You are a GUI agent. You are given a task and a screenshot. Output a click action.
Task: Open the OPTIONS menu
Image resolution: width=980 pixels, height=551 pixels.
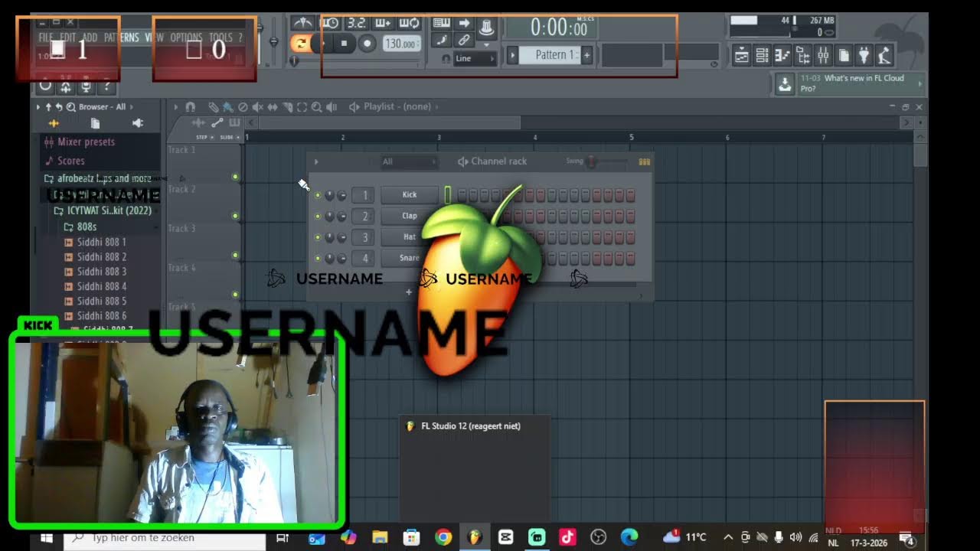point(186,37)
